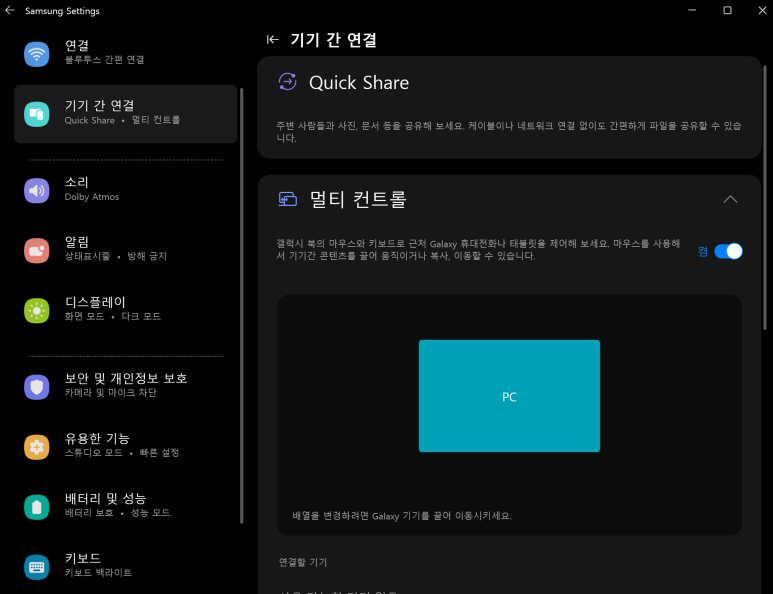Click the teal PC display tile

[x=509, y=396]
